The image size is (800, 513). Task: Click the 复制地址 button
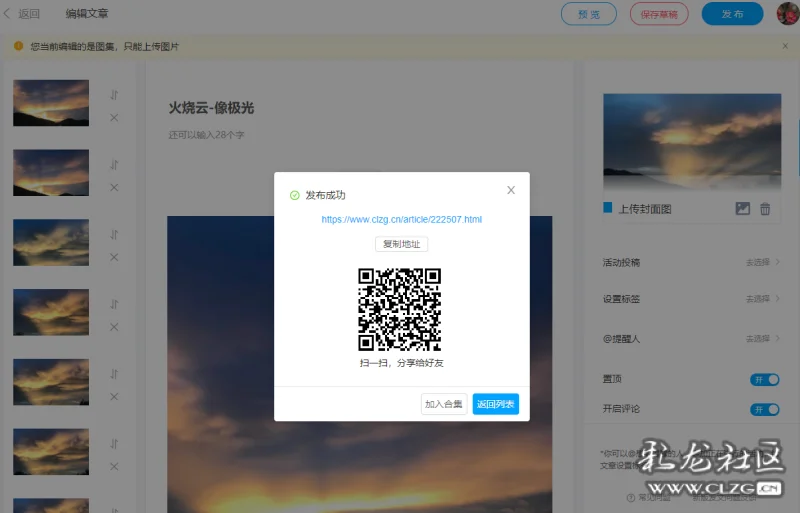coord(402,244)
